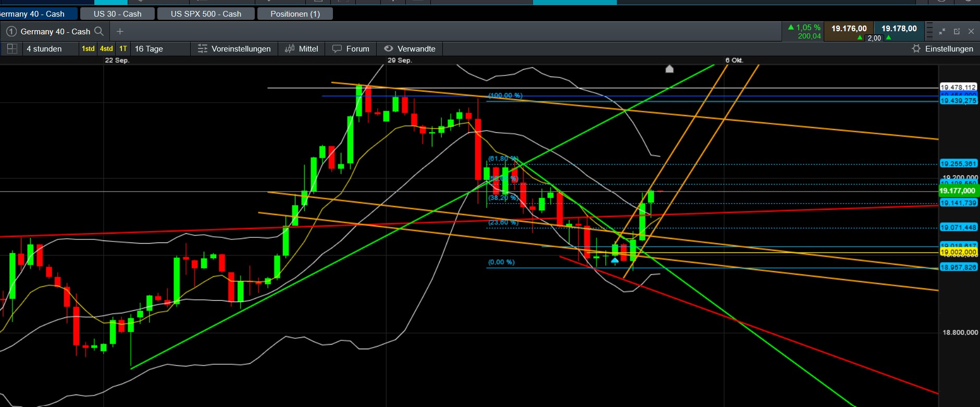
Task: Click the 18.800,000 price scale value
Action: 960,333
